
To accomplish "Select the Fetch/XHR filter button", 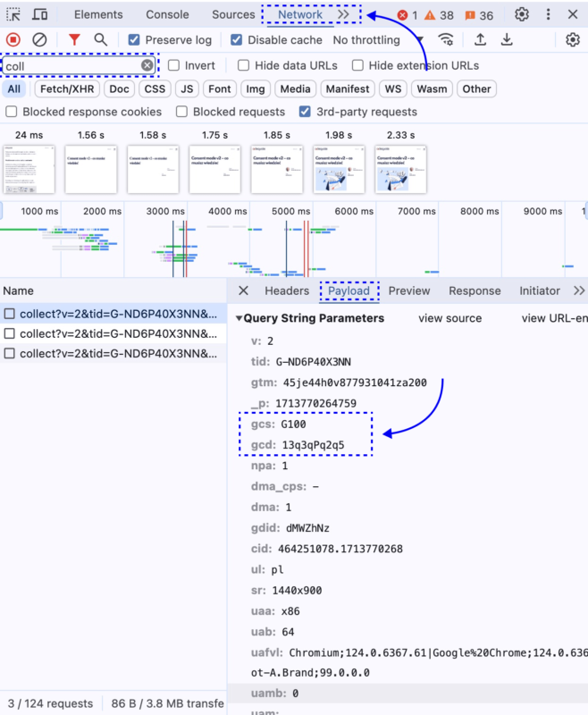I will point(67,88).
